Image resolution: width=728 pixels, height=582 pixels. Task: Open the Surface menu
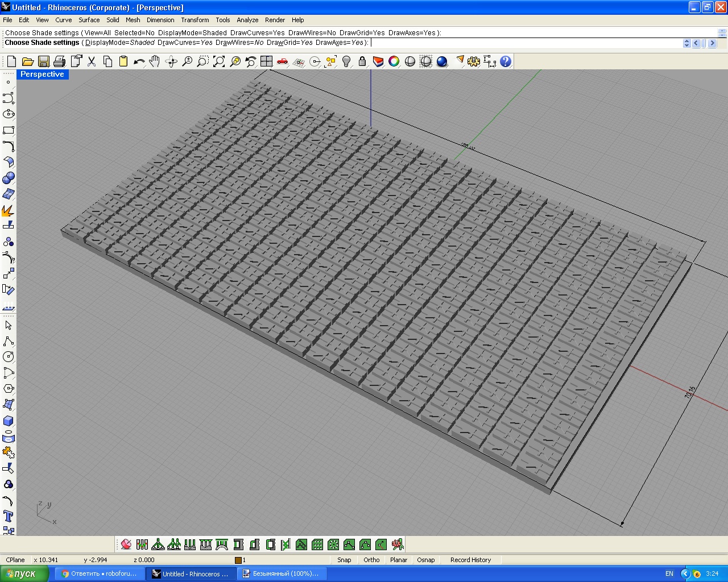tap(89, 20)
